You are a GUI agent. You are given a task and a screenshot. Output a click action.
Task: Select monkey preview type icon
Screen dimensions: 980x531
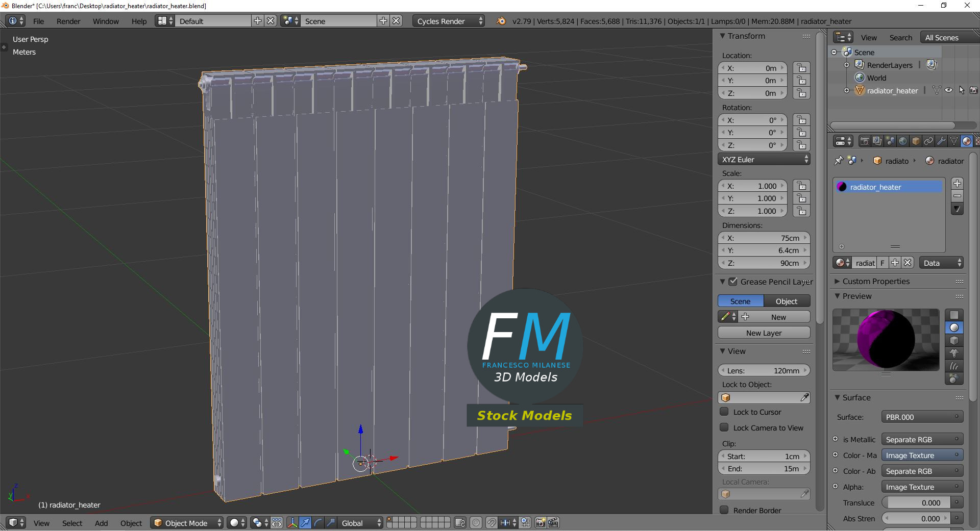coord(954,353)
